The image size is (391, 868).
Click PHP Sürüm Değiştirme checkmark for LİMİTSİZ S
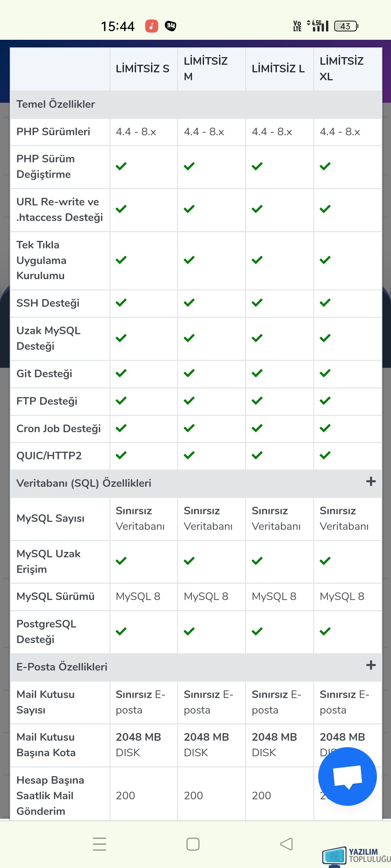pyautogui.click(x=121, y=166)
